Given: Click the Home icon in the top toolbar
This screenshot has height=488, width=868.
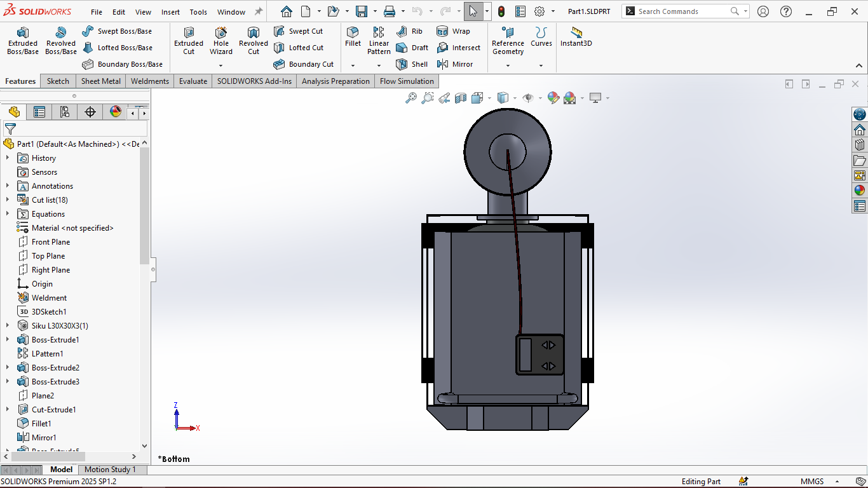Looking at the screenshot, I should [x=287, y=11].
